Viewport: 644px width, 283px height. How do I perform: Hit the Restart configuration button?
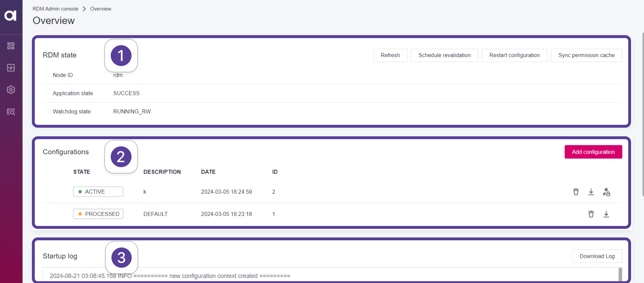[x=514, y=55]
